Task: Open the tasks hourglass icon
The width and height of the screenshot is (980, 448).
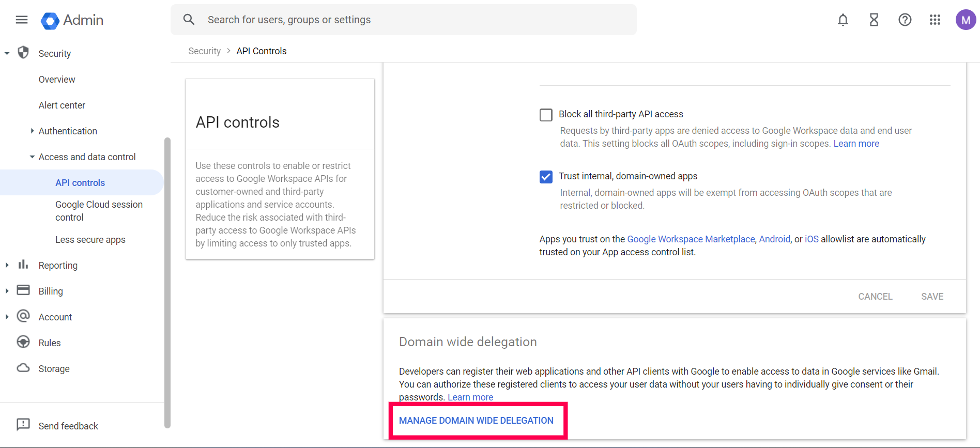Action: 874,20
